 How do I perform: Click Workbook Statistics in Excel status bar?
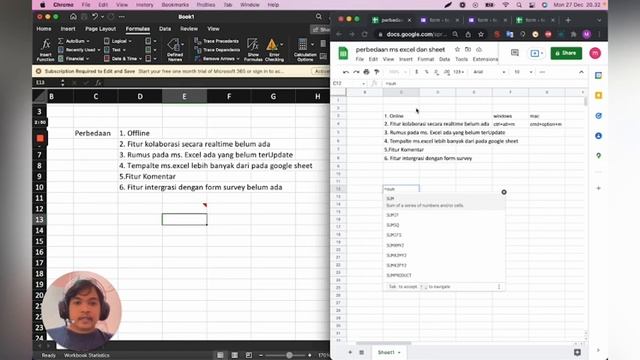pyautogui.click(x=87, y=355)
